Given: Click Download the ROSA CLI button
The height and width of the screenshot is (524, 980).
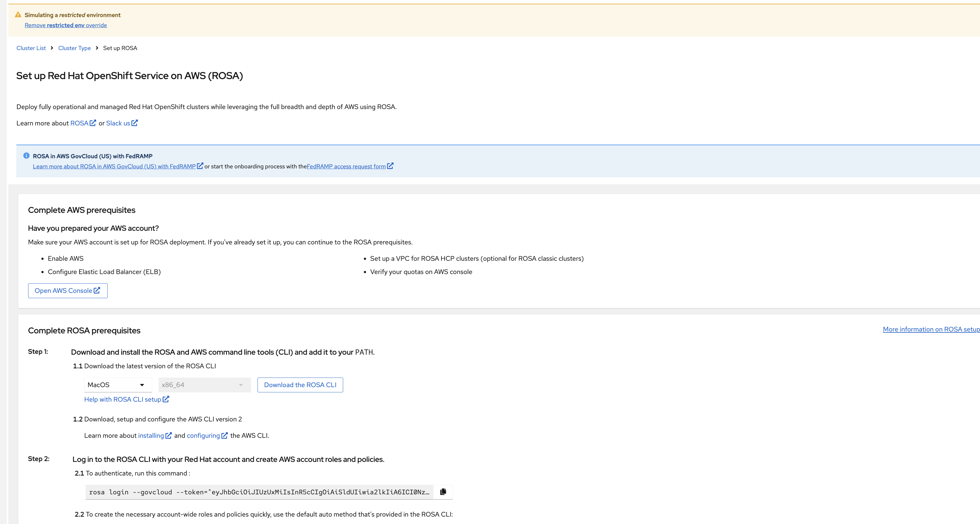Looking at the screenshot, I should click(300, 385).
